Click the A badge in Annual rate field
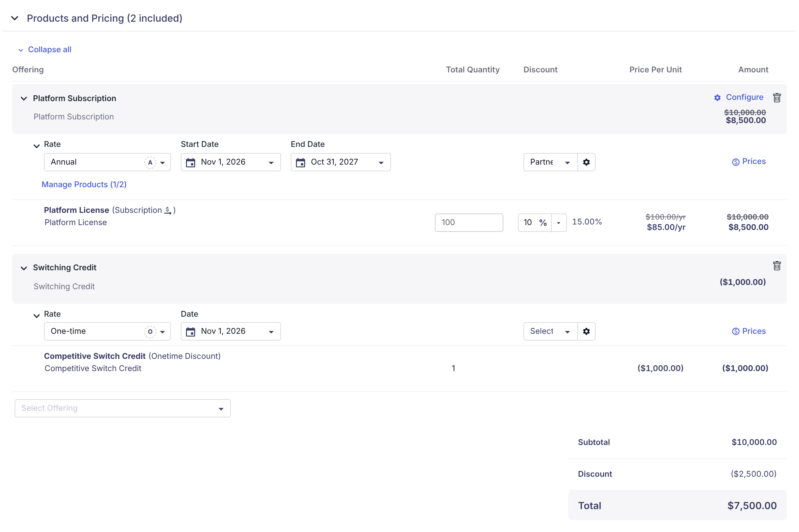 coord(150,162)
